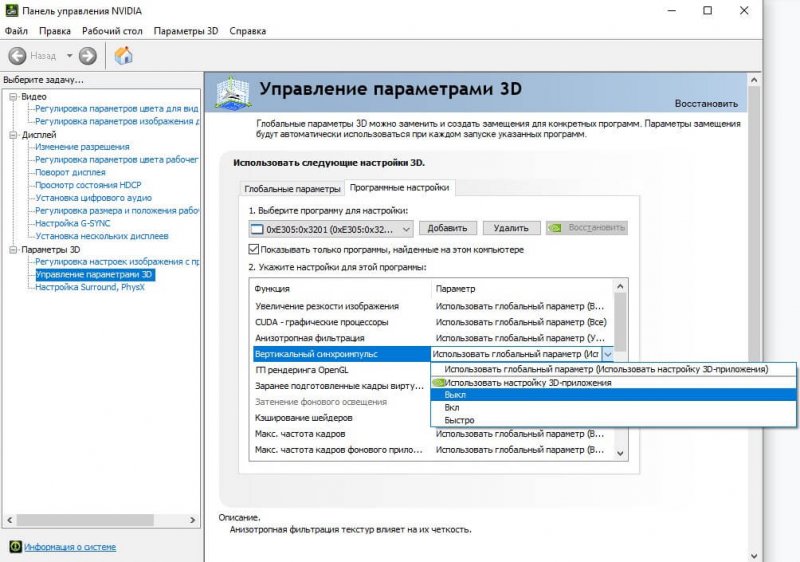Open Регулировка параметров изображения for video
This screenshot has width=800, height=562.
pyautogui.click(x=116, y=121)
